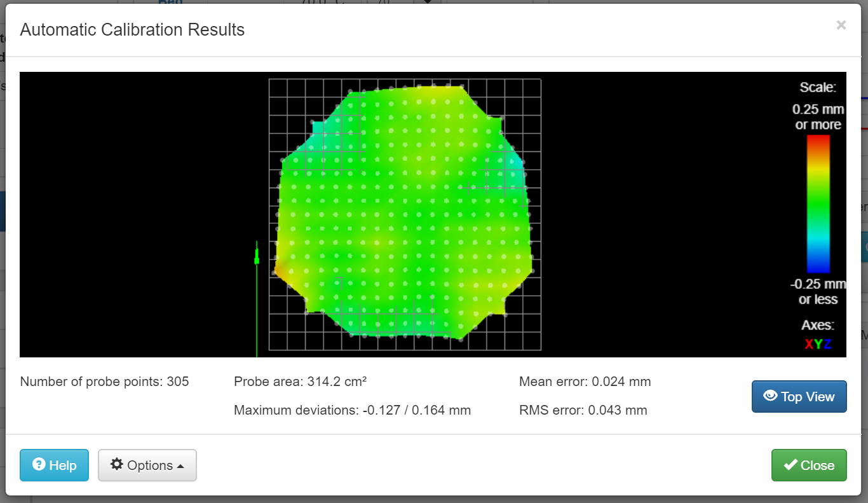
Task: Dismiss dialog with the X icon
Action: pos(841,25)
